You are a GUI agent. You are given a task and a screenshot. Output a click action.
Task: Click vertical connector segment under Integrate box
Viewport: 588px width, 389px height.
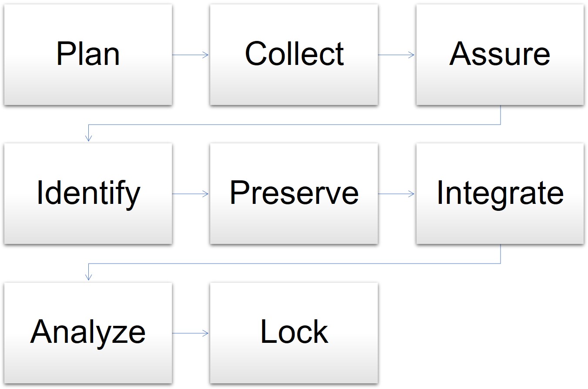[501, 254]
